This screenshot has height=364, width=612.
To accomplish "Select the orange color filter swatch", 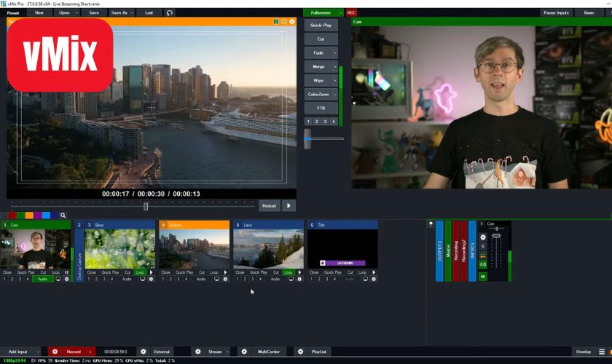I will click(x=29, y=215).
